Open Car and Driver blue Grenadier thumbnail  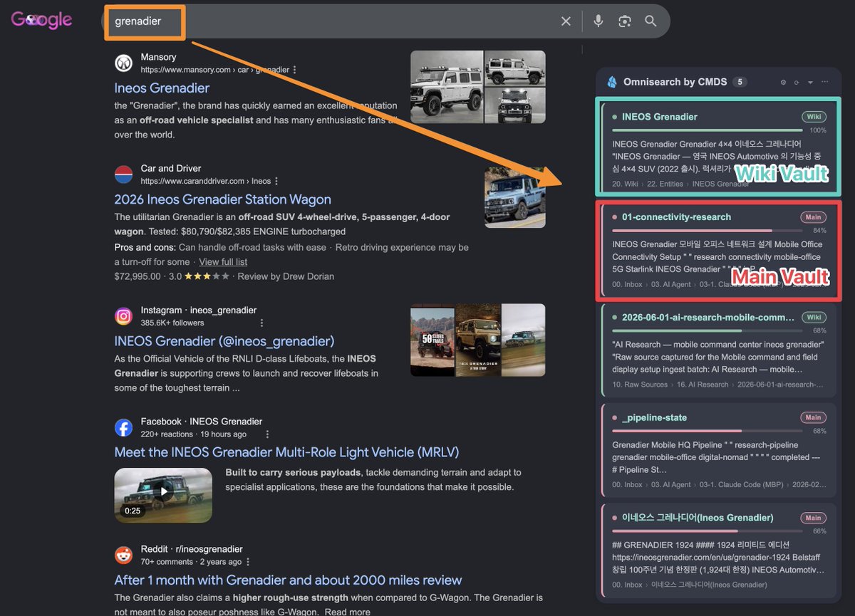[x=515, y=197]
